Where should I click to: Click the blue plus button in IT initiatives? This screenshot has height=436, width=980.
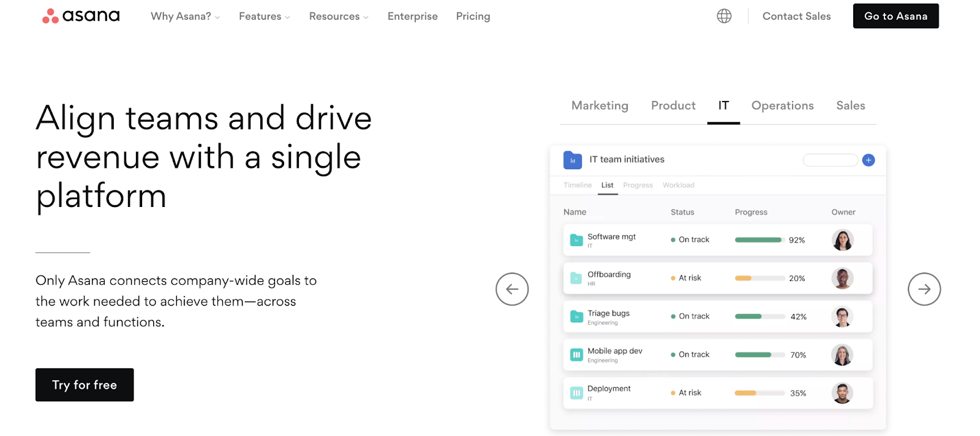pos(869,160)
